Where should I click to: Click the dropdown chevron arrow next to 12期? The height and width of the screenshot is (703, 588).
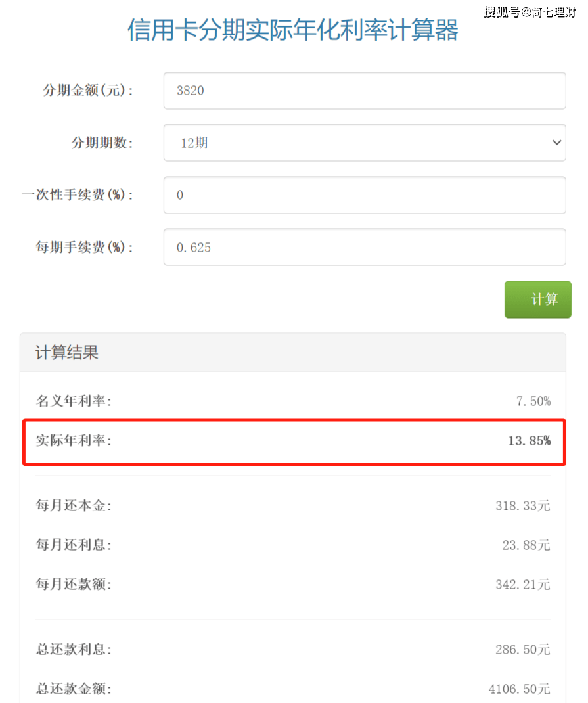coord(556,143)
